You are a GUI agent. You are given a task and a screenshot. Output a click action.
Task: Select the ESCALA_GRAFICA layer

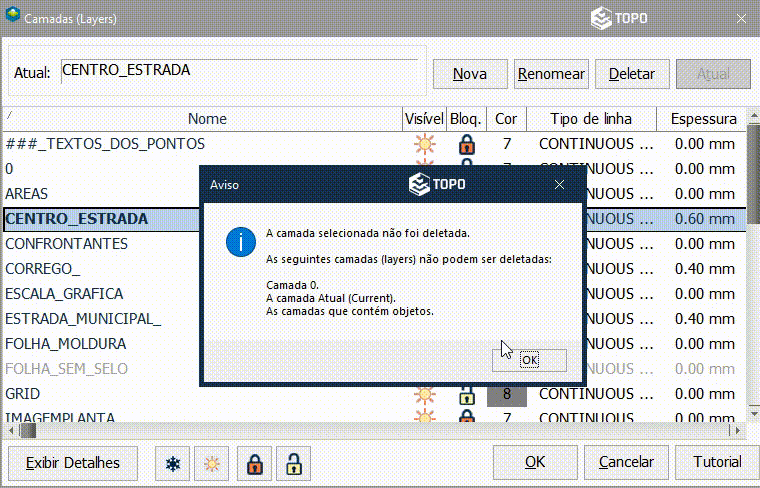[64, 294]
